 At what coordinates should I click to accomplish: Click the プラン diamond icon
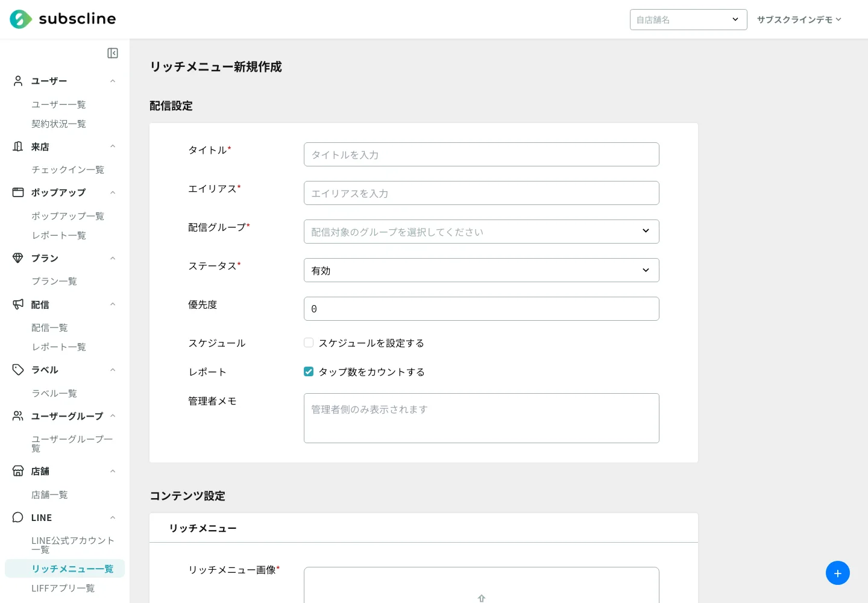point(18,258)
